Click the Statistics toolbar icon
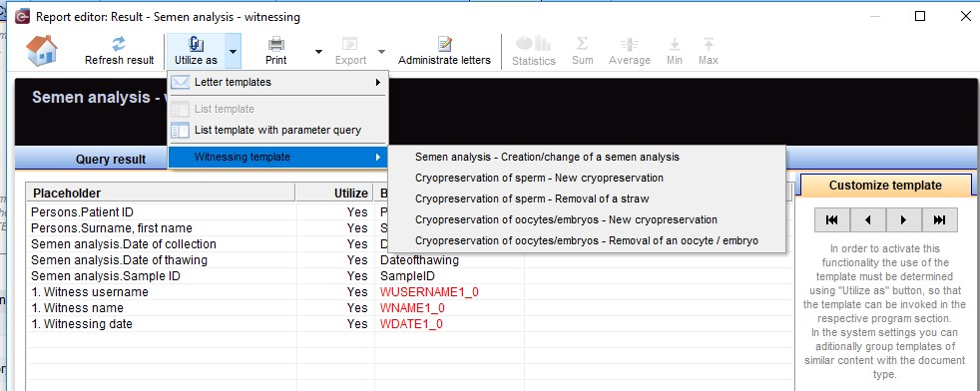Image resolution: width=980 pixels, height=391 pixels. coord(533,51)
